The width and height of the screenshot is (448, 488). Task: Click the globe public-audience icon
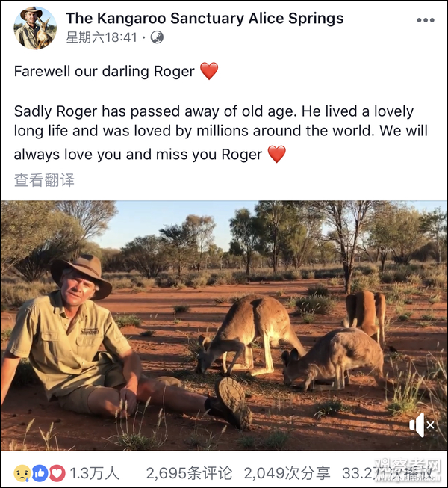[x=157, y=37]
